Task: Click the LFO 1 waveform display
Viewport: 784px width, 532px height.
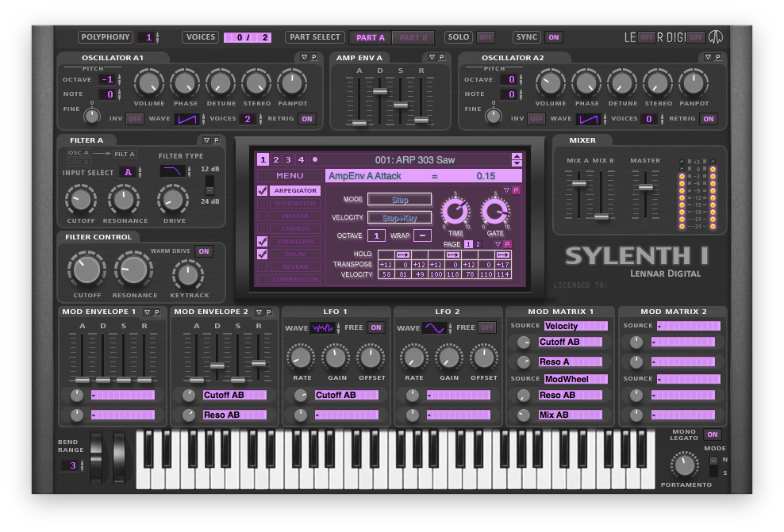Action: (323, 327)
